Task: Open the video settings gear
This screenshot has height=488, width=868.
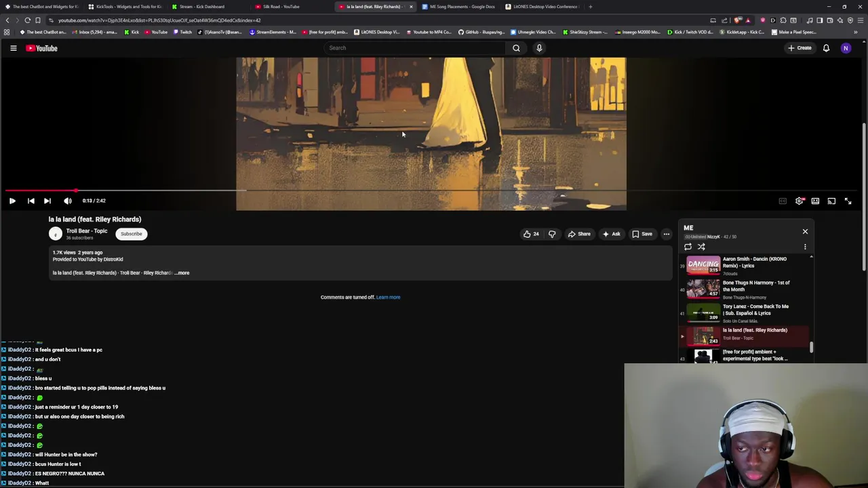Action: (x=800, y=201)
